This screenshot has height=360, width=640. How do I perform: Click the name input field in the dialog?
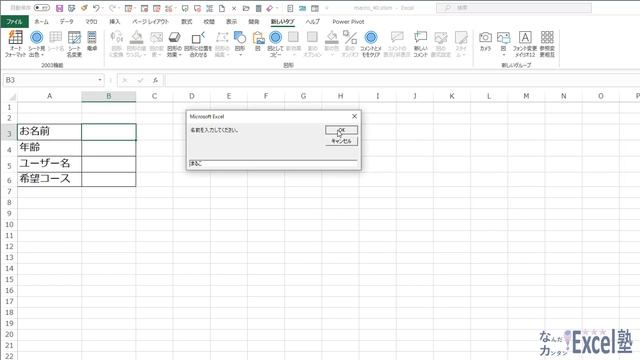[273, 163]
